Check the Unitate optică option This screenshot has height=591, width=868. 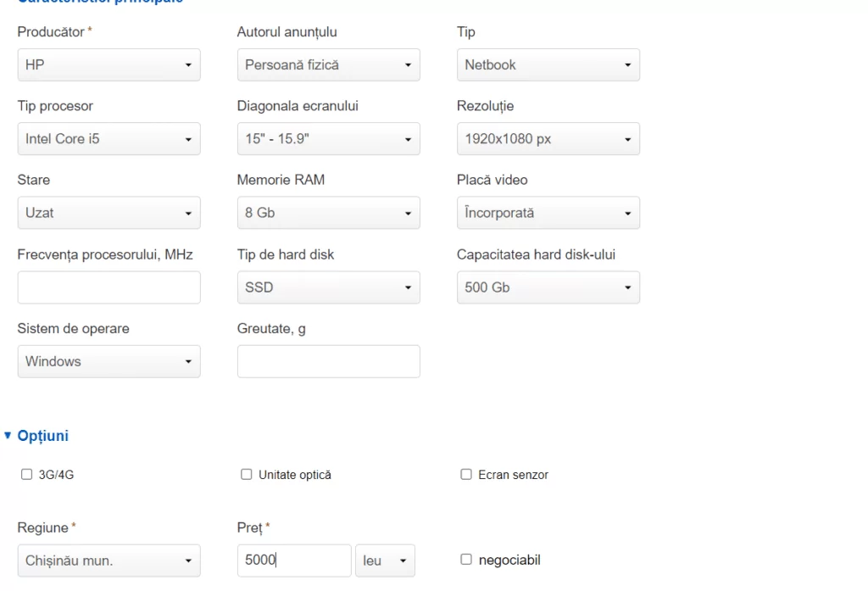coord(247,474)
